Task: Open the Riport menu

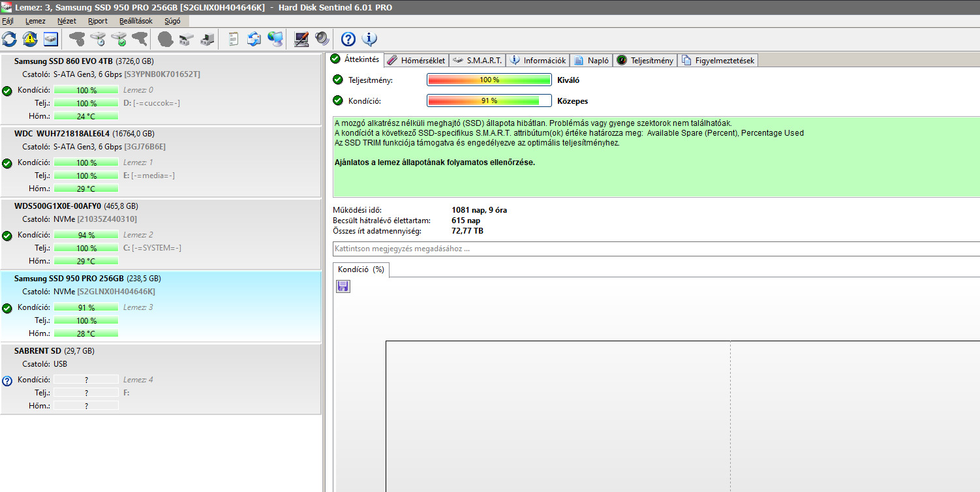Action: coord(98,21)
